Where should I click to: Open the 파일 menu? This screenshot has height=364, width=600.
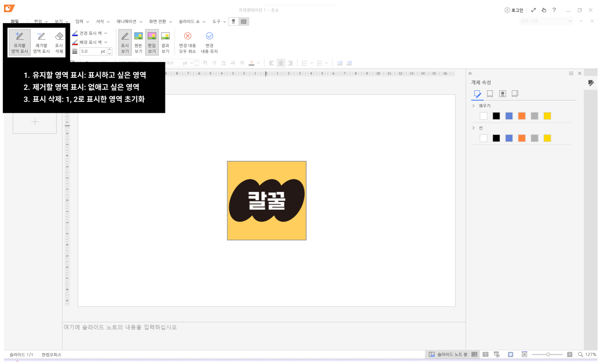point(14,21)
